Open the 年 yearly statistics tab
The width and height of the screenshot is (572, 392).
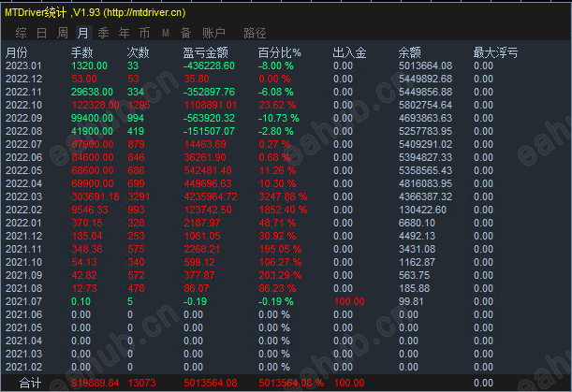124,33
